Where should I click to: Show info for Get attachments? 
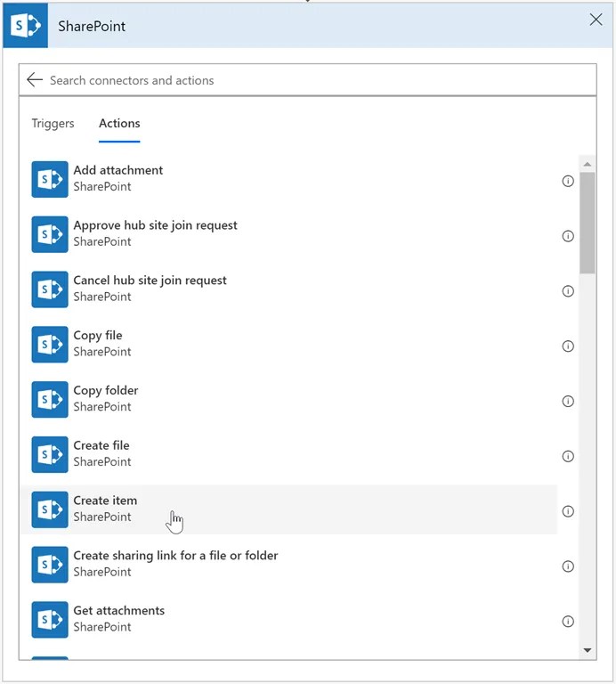point(568,621)
